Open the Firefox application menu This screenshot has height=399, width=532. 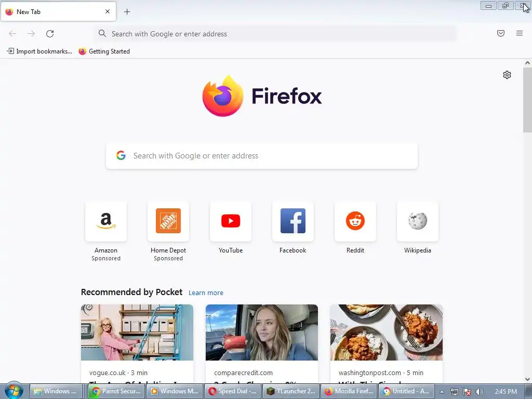519,33
